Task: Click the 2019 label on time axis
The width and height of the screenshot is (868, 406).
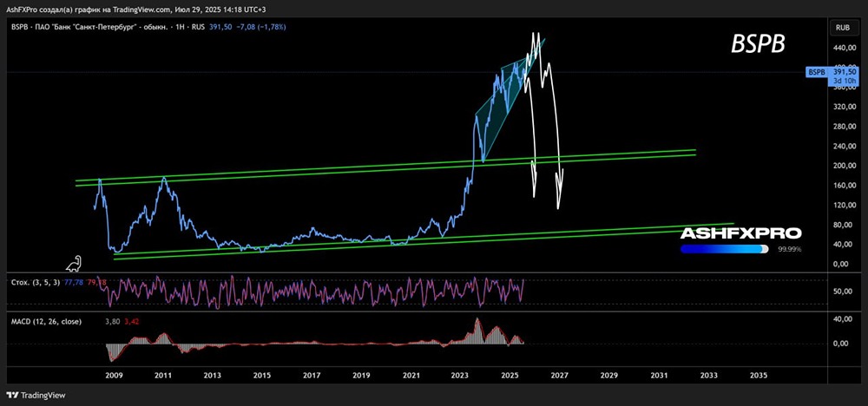Action: point(361,376)
